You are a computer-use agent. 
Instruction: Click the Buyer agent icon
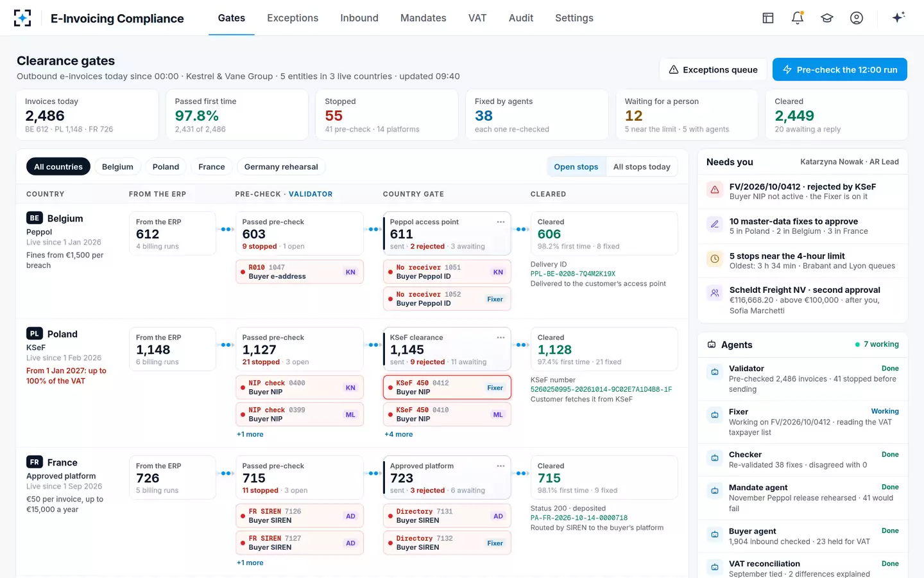pyautogui.click(x=714, y=534)
